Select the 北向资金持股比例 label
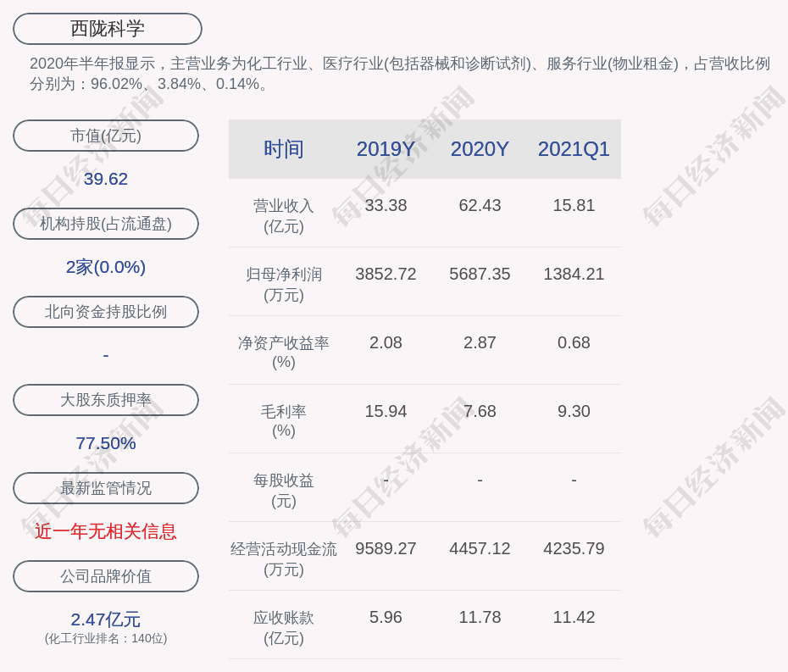 [x=106, y=312]
